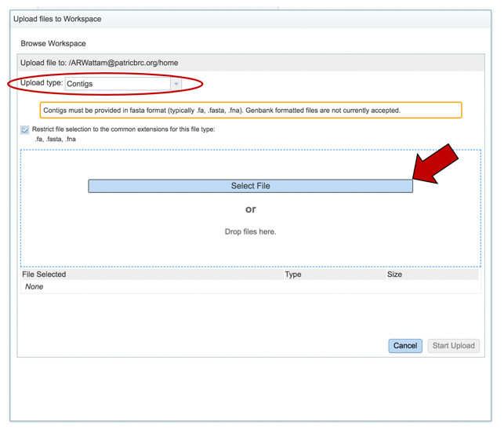504x433 pixels.
Task: Uncheck the restrict file selection checkbox
Action: [x=25, y=130]
